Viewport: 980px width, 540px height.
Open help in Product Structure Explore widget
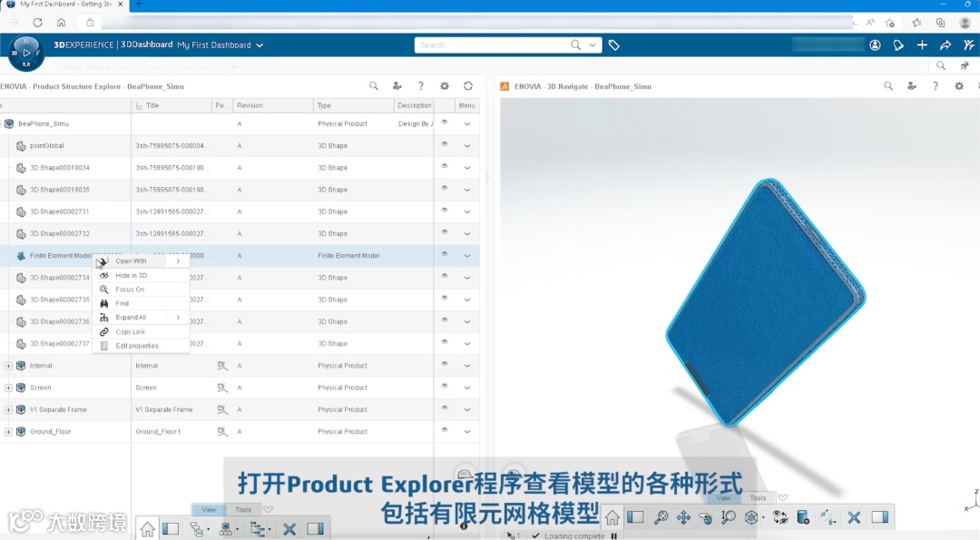(x=421, y=86)
